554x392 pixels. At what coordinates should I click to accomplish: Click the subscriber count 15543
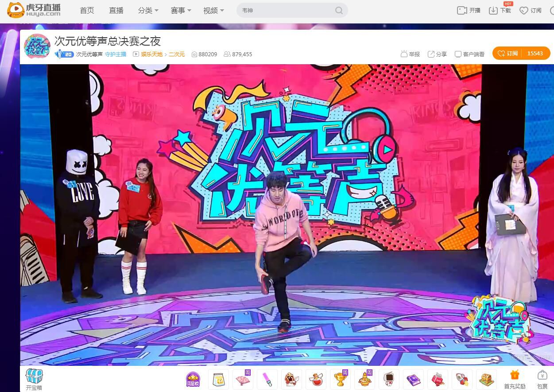(x=535, y=53)
